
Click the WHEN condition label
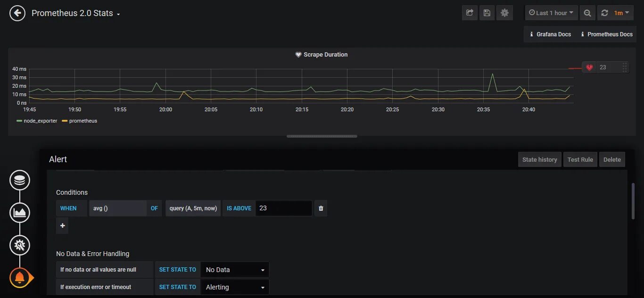click(71, 208)
